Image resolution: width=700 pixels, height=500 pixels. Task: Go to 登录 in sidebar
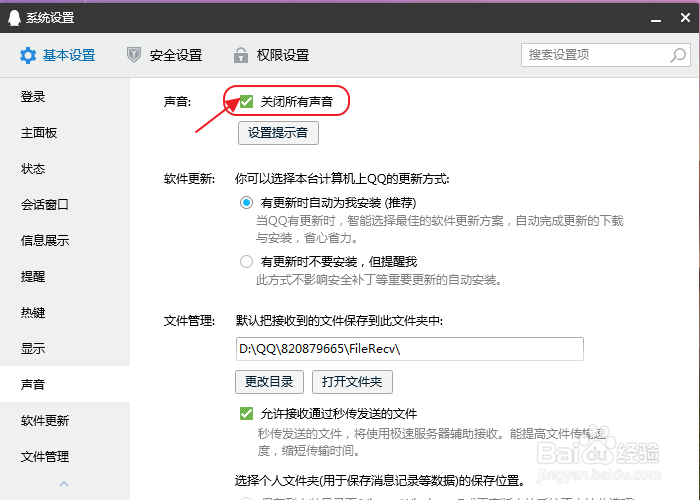65,96
